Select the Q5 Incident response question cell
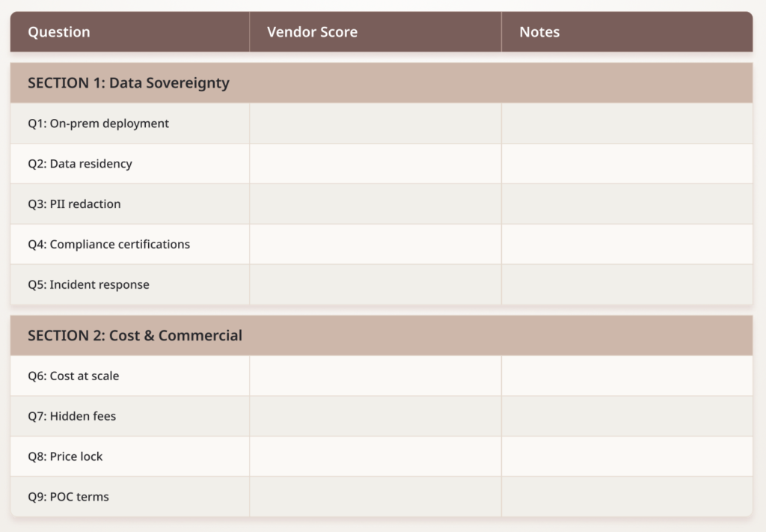The height and width of the screenshot is (532, 766). (88, 285)
